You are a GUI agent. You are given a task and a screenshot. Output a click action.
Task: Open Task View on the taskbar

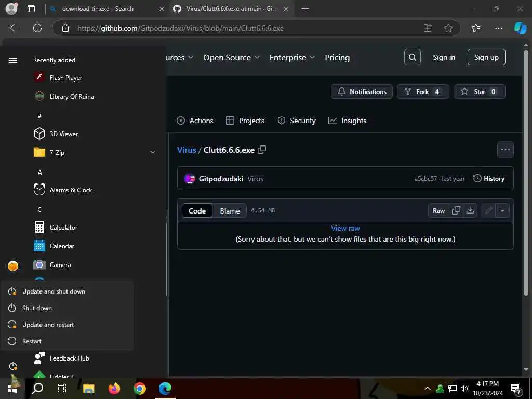point(62,389)
